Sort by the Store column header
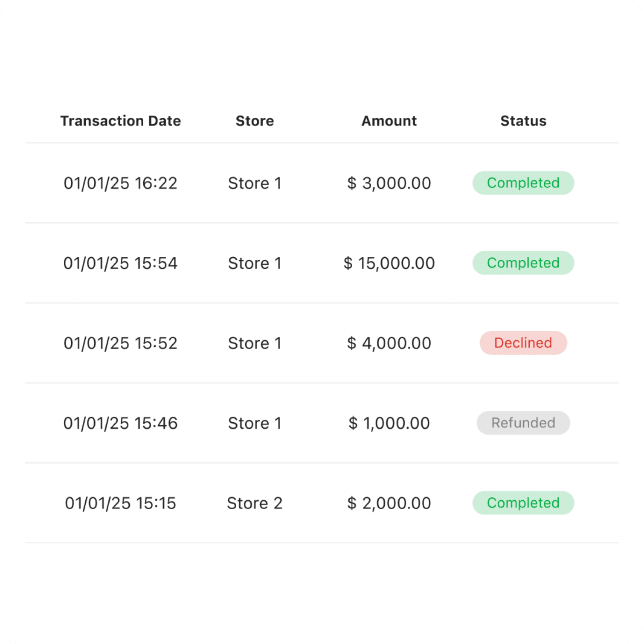The height and width of the screenshot is (644, 644). [255, 121]
